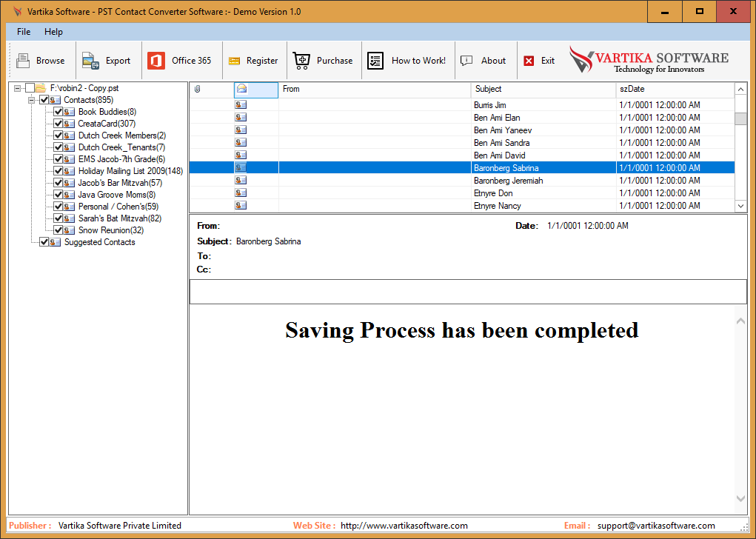Open the Help menu

tap(53, 32)
